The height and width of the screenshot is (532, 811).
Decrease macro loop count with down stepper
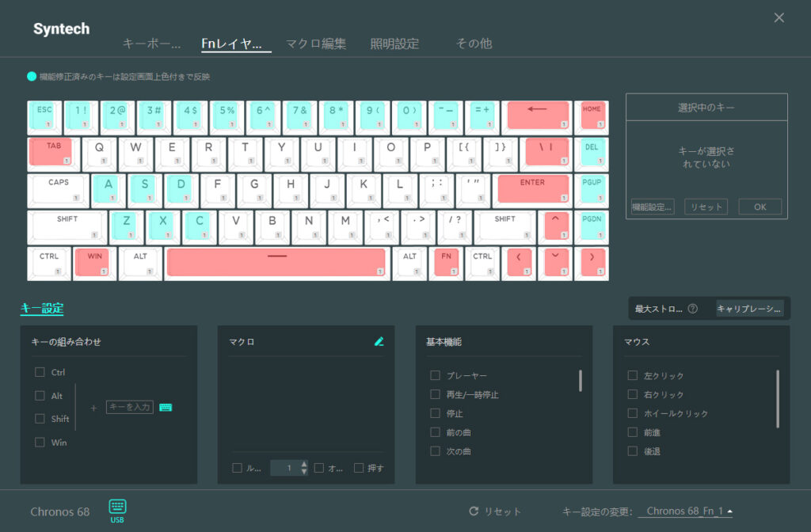coord(304,472)
